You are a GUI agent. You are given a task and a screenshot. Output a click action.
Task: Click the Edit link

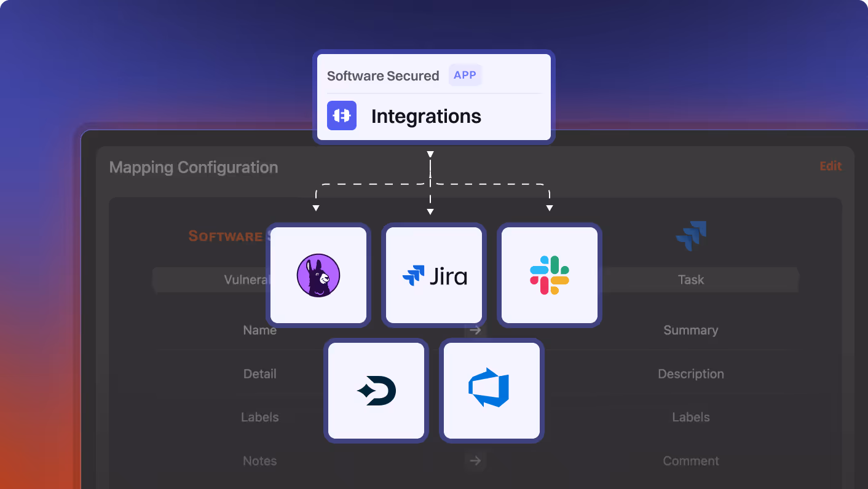[x=831, y=166]
